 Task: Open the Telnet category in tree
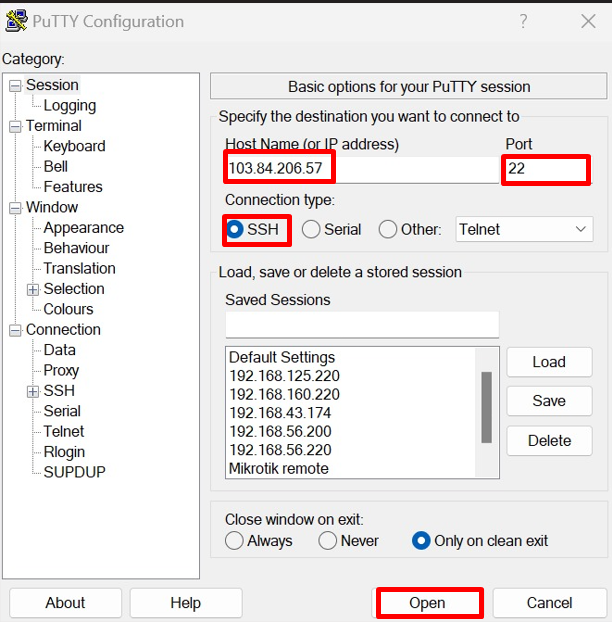point(63,431)
